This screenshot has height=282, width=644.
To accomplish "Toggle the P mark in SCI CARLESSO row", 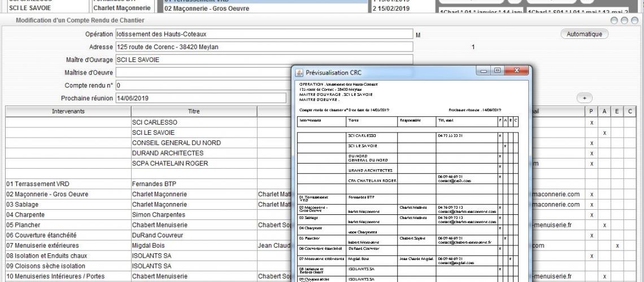I will coord(591,122).
